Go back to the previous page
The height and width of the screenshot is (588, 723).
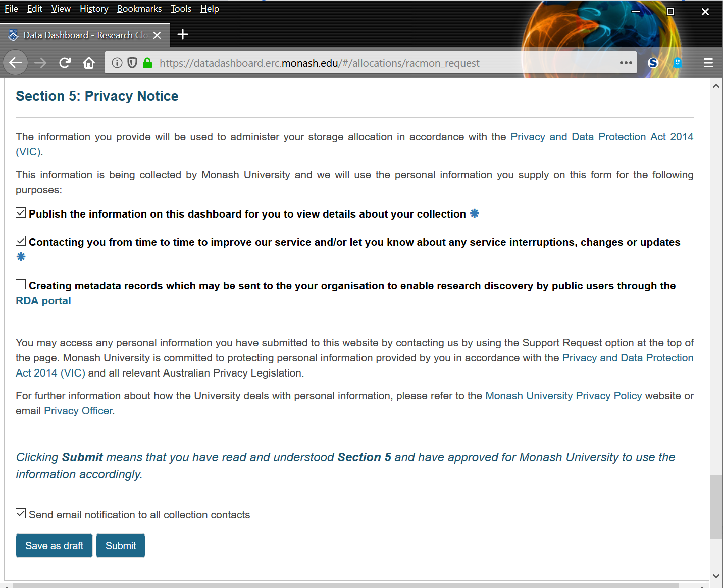15,63
